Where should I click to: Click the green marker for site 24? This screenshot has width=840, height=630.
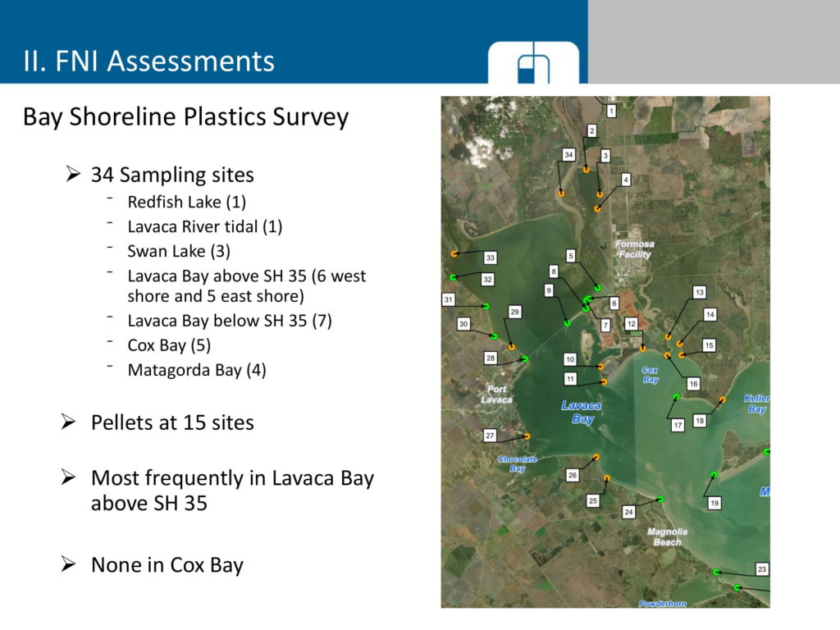point(660,499)
